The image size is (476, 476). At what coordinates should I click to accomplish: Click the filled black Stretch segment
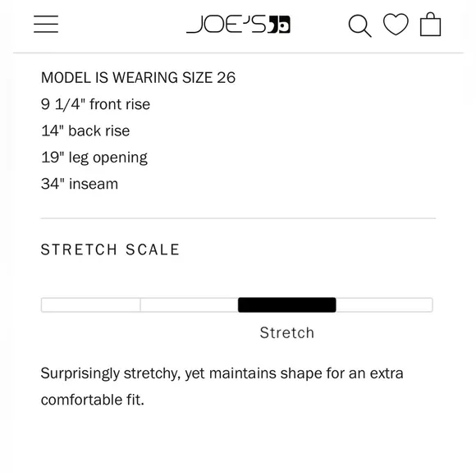coord(287,304)
